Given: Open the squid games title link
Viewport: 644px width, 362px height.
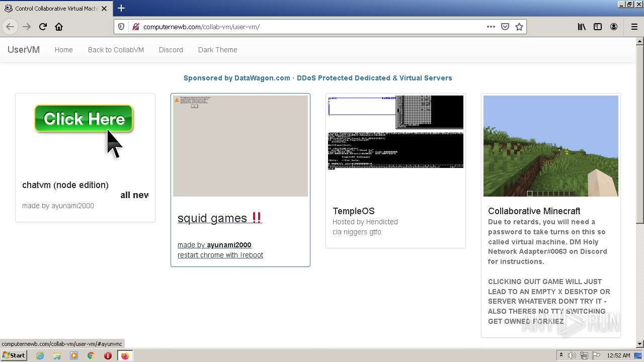Looking at the screenshot, I should [220, 218].
